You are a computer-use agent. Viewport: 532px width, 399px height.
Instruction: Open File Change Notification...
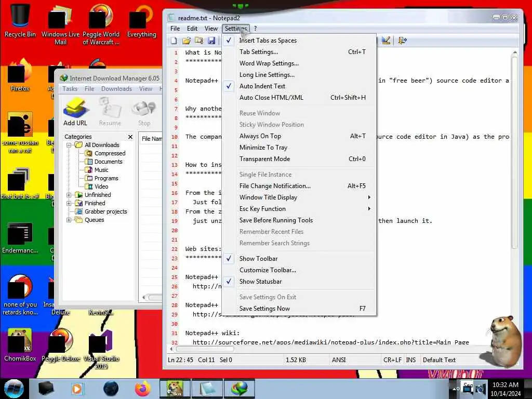coord(299,186)
